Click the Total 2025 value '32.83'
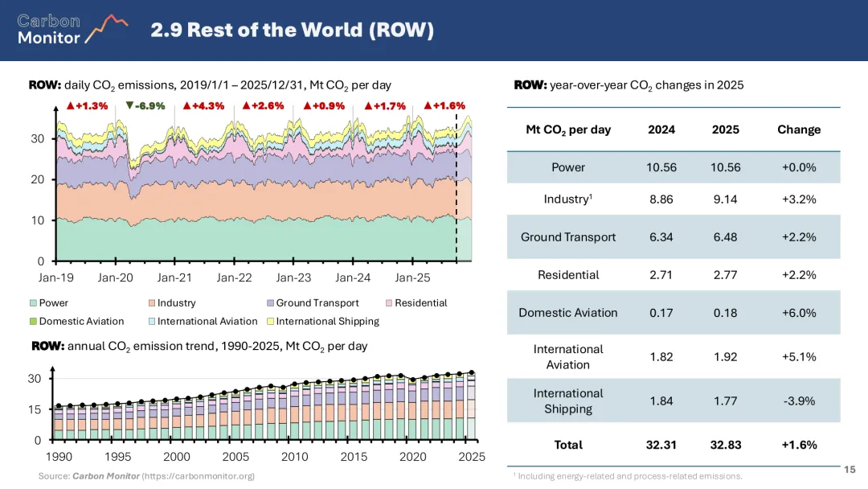The image size is (868, 489). point(725,445)
